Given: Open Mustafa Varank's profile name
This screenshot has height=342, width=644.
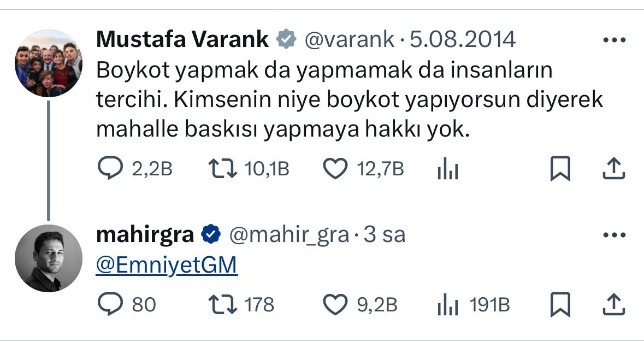Looking at the screenshot, I should pyautogui.click(x=182, y=39).
